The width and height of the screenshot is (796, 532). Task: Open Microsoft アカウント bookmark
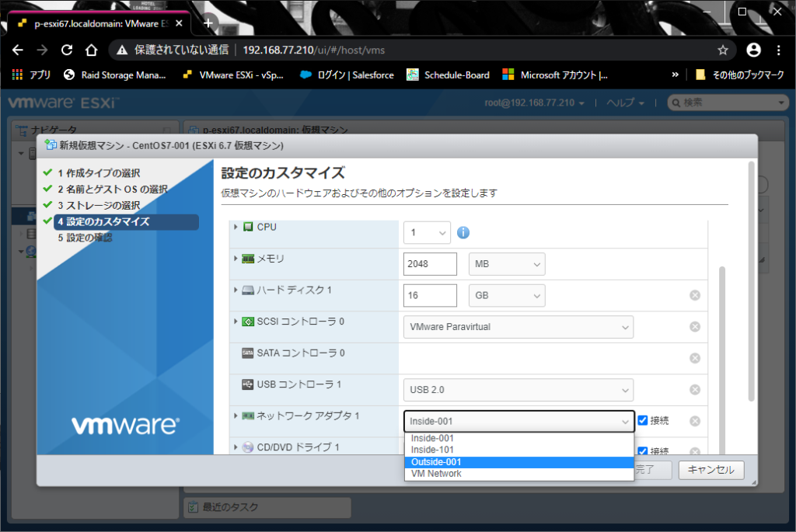[x=555, y=75]
